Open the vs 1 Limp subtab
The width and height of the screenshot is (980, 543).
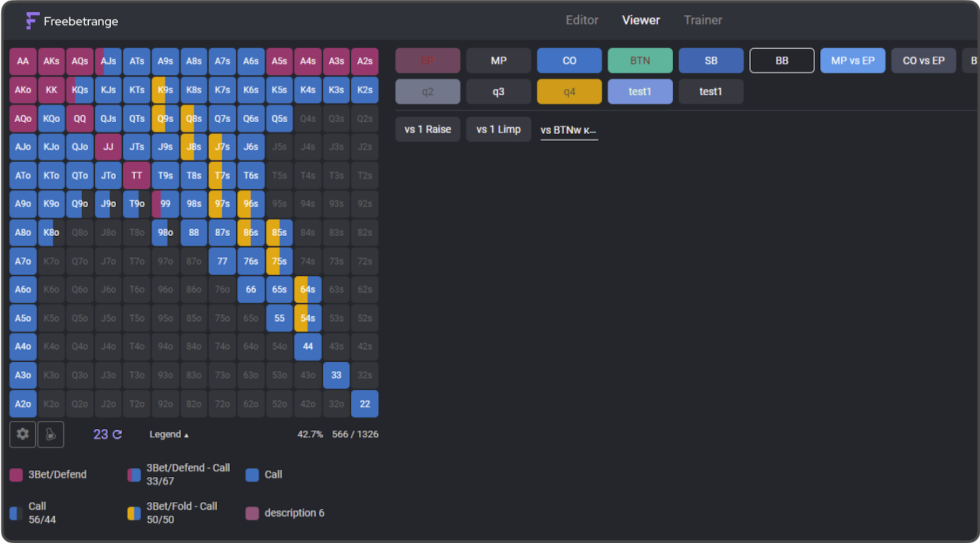coord(498,129)
